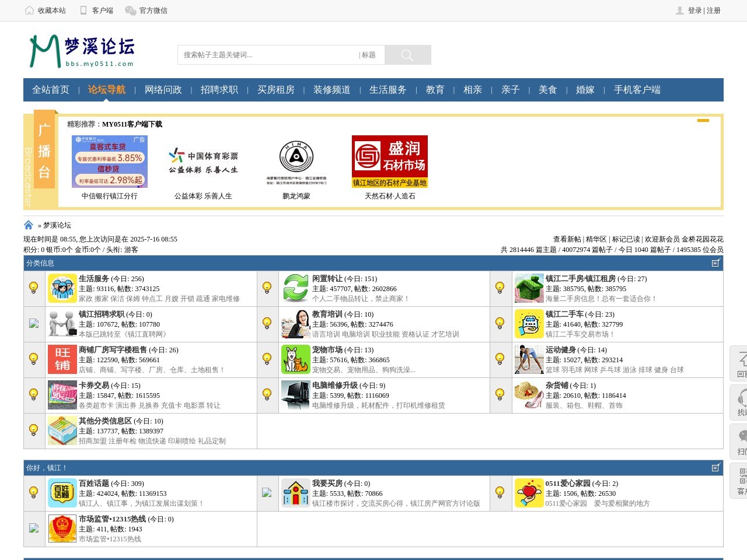Image resolution: width=747 pixels, height=560 pixels.
Task: Open the 镇江二手车 car icon
Action: (x=529, y=324)
